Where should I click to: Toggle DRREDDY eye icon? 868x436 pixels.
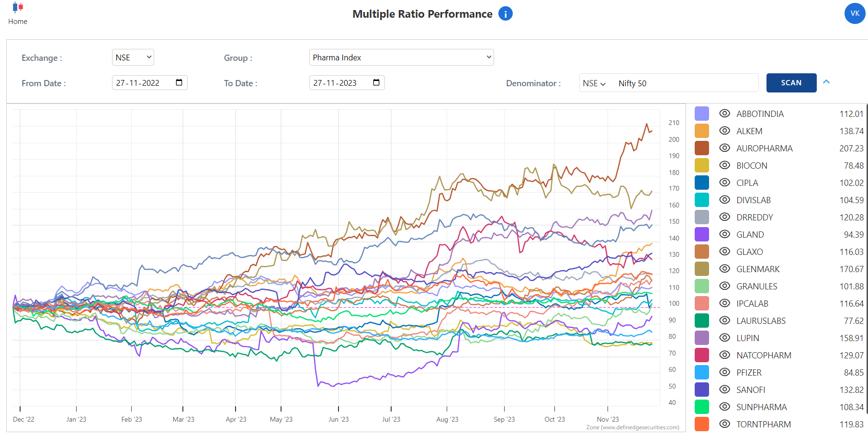point(725,217)
